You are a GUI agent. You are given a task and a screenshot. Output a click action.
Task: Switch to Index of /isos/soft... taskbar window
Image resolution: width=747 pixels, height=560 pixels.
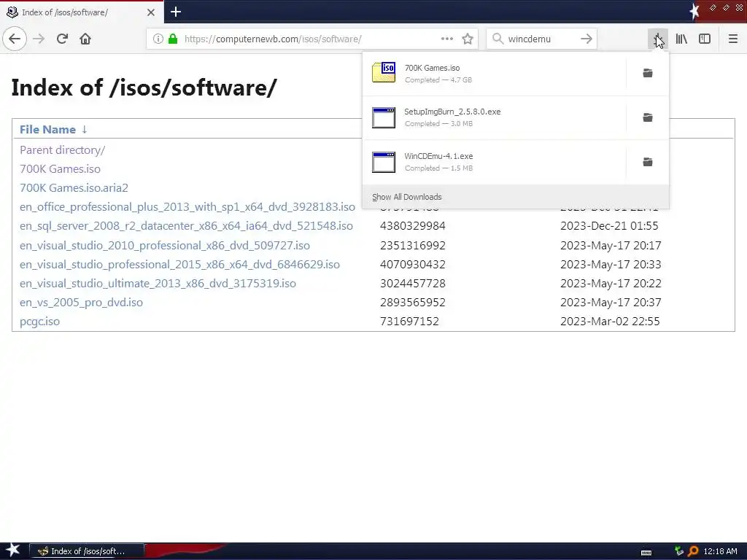pos(87,551)
